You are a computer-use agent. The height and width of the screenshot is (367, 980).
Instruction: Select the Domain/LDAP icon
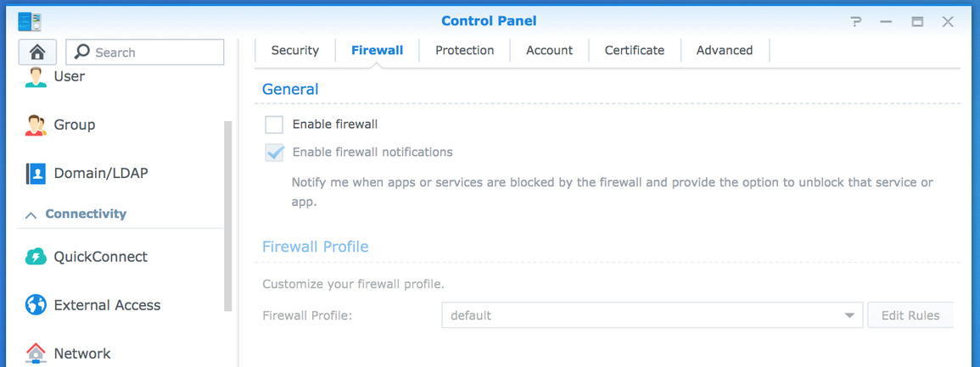point(36,174)
